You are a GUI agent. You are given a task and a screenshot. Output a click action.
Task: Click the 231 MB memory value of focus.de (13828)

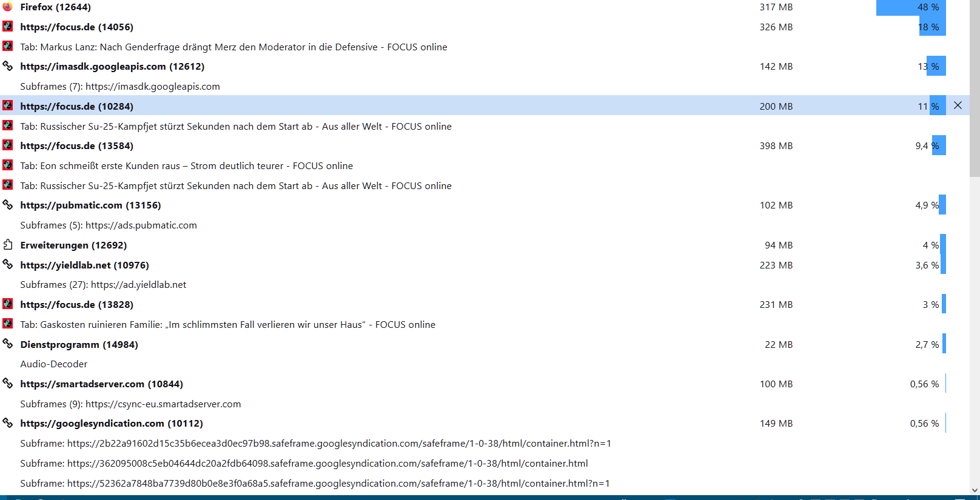tap(776, 305)
